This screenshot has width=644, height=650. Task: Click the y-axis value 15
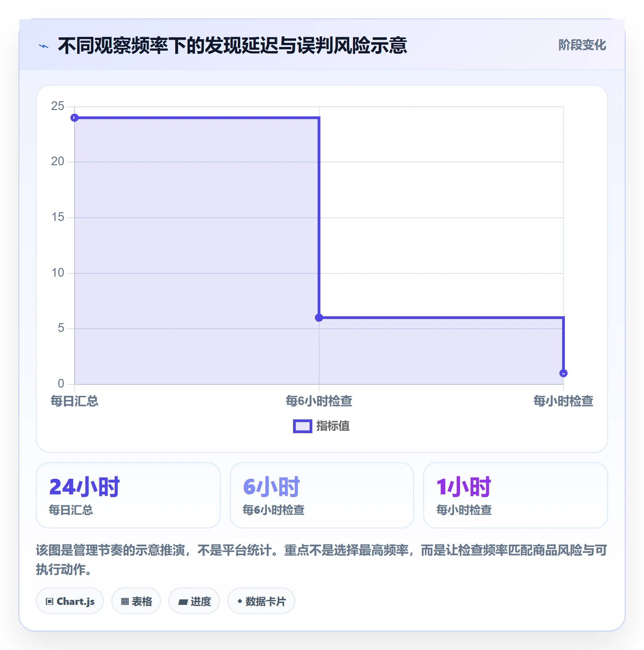[x=58, y=217]
